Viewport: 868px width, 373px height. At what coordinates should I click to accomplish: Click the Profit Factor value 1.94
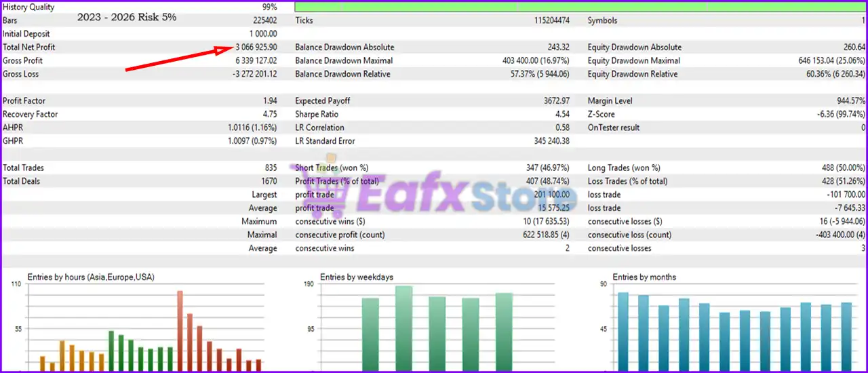pos(269,101)
